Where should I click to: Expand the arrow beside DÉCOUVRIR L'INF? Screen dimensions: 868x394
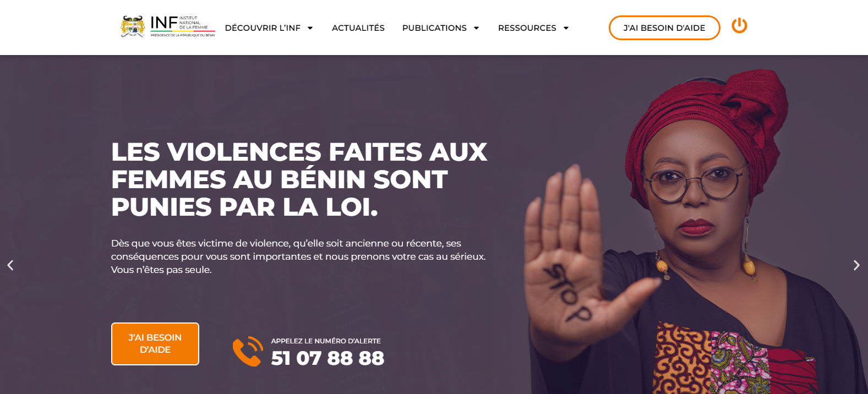tap(310, 28)
